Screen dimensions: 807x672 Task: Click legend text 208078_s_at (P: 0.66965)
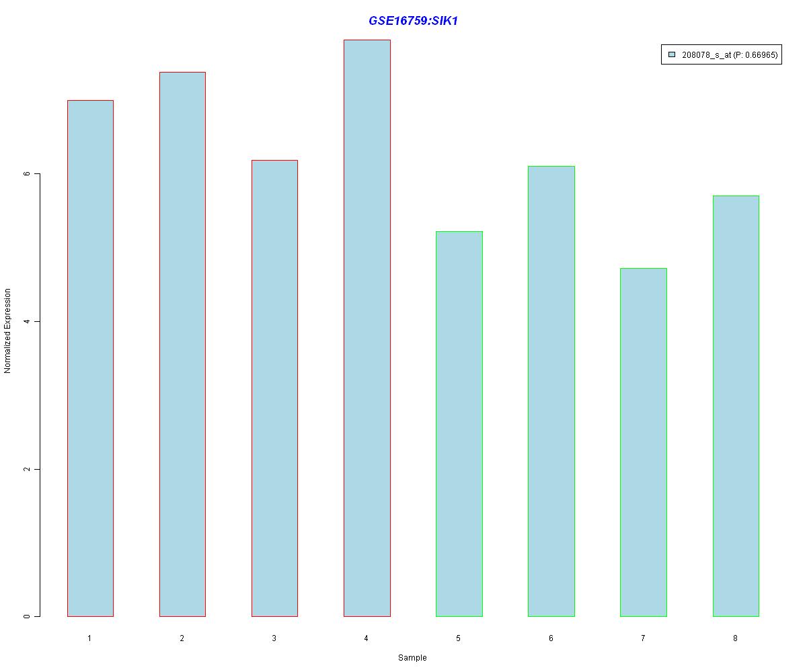point(730,56)
